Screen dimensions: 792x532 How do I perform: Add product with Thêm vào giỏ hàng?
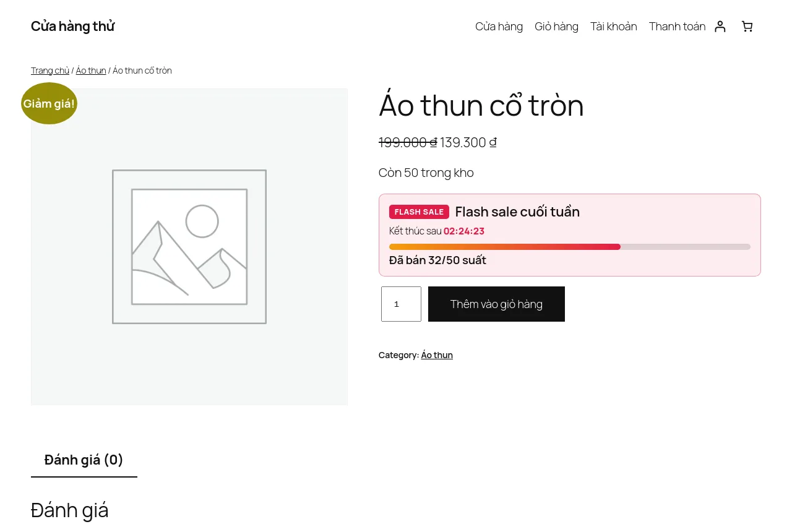point(496,304)
